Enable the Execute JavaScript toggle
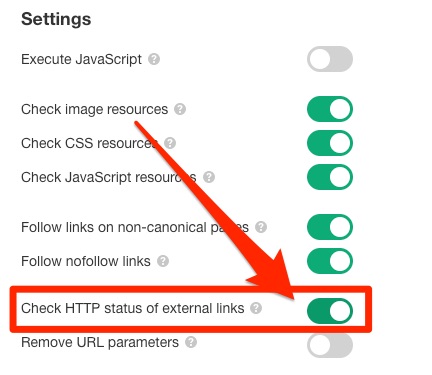 click(330, 59)
